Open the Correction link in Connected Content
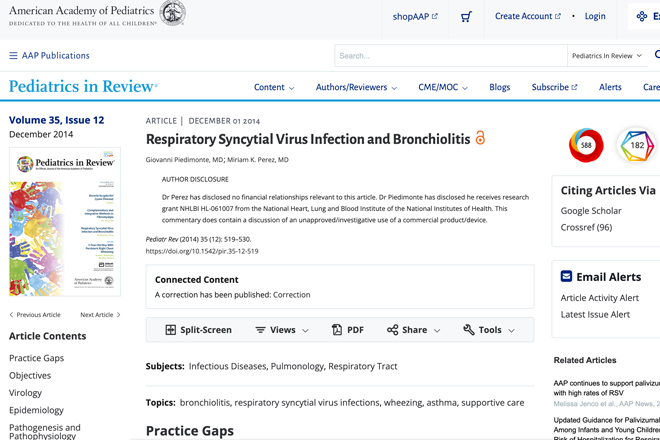This screenshot has height=440, width=660. point(292,295)
